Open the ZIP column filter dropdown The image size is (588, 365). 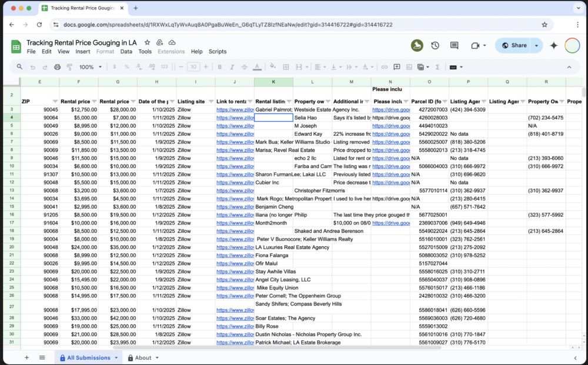[55, 102]
